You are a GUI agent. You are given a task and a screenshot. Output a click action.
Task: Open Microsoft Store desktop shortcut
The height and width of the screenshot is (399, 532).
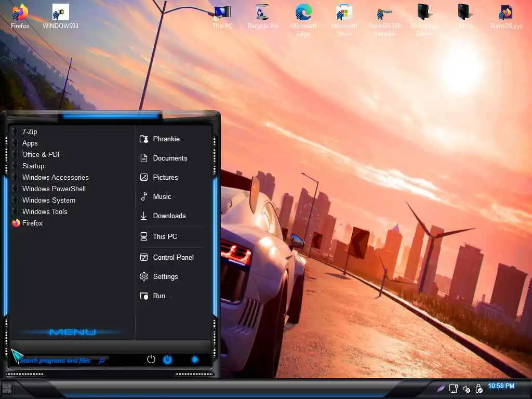pos(344,20)
